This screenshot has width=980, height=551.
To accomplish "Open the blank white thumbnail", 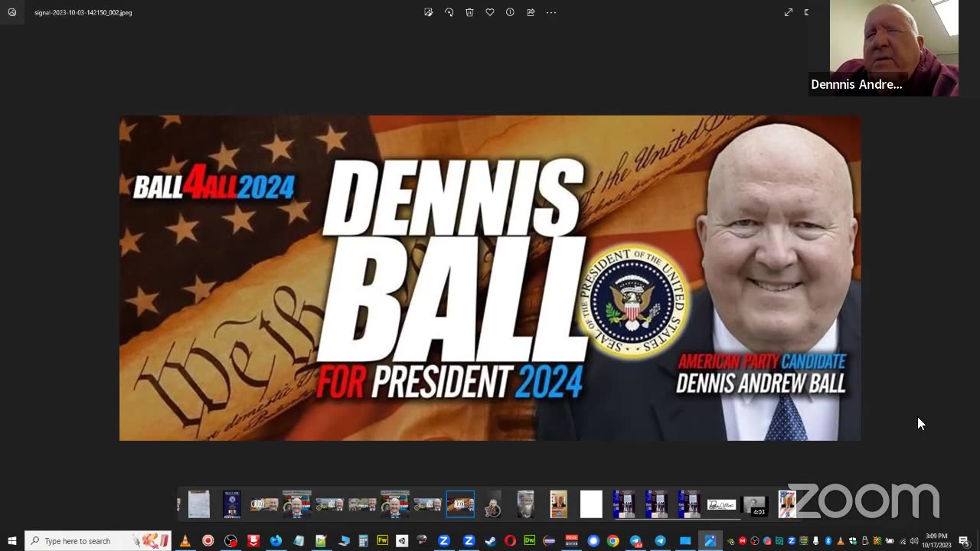I will click(x=591, y=504).
